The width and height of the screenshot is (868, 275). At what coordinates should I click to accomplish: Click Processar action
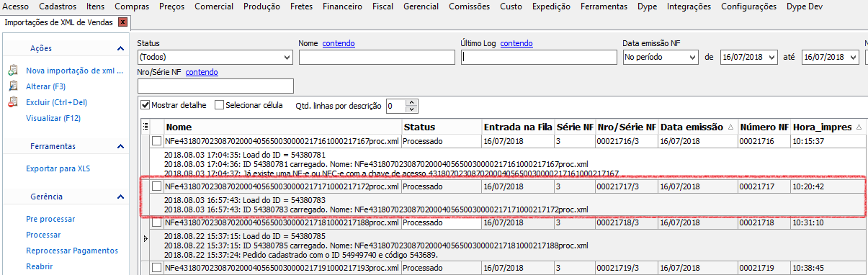pyautogui.click(x=43, y=235)
